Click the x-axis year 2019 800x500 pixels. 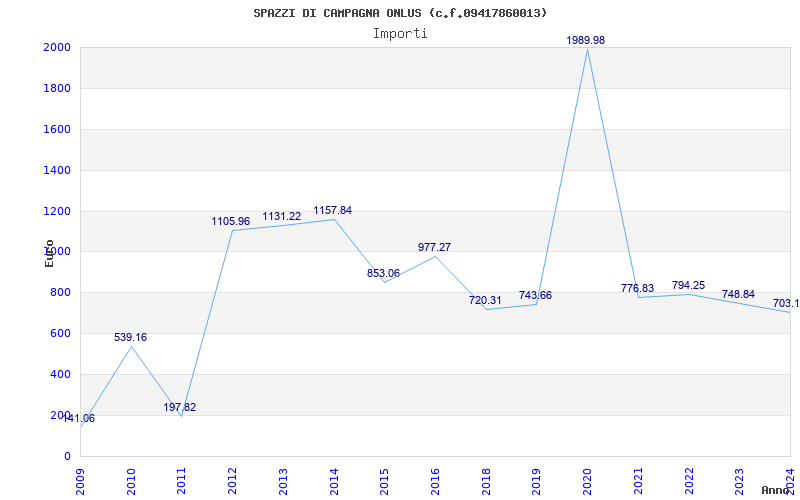(x=536, y=482)
